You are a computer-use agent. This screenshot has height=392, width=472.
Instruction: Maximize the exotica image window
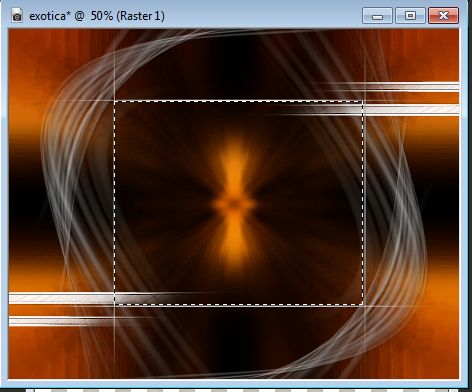[410, 16]
